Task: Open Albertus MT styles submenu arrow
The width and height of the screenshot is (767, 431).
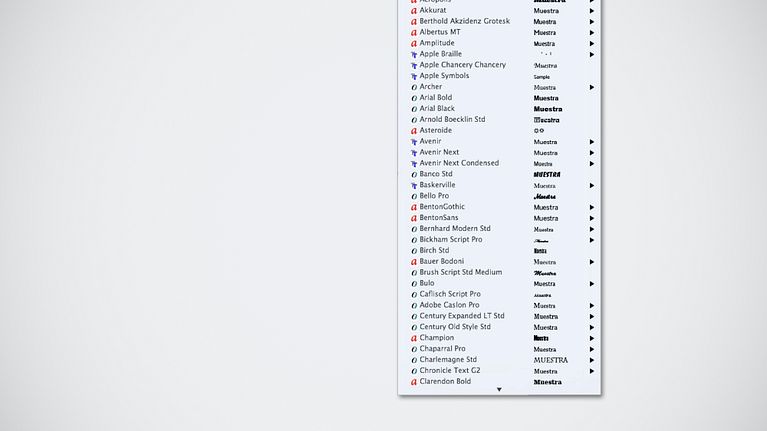Action: point(591,33)
